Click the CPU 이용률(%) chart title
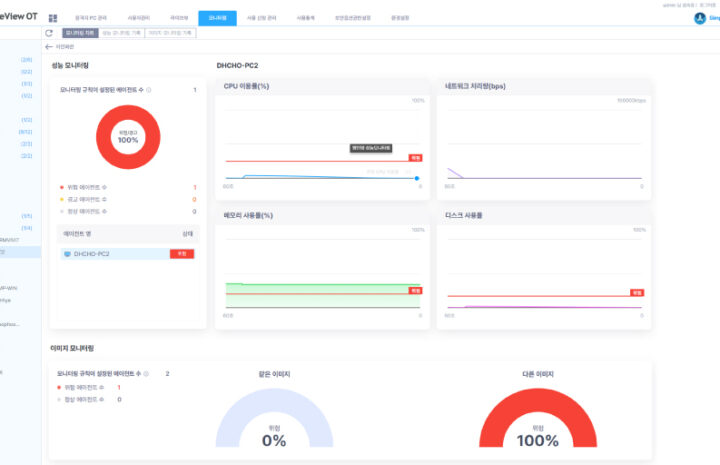 click(x=246, y=86)
